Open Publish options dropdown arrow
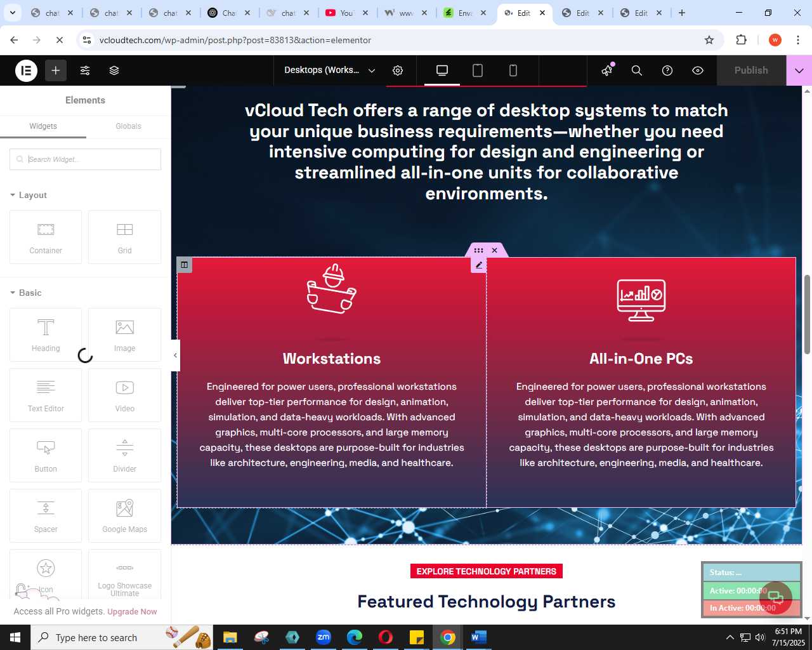This screenshot has width=812, height=650. point(799,70)
